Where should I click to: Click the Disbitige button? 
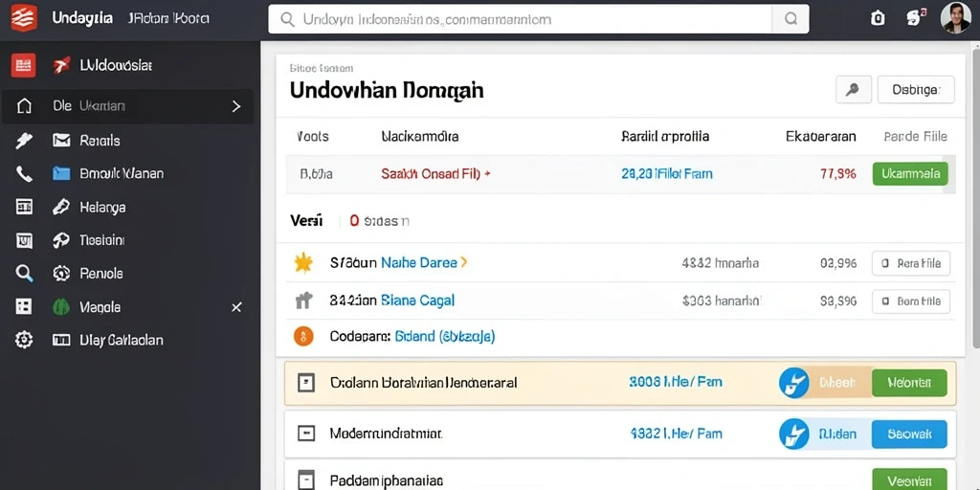(x=916, y=90)
